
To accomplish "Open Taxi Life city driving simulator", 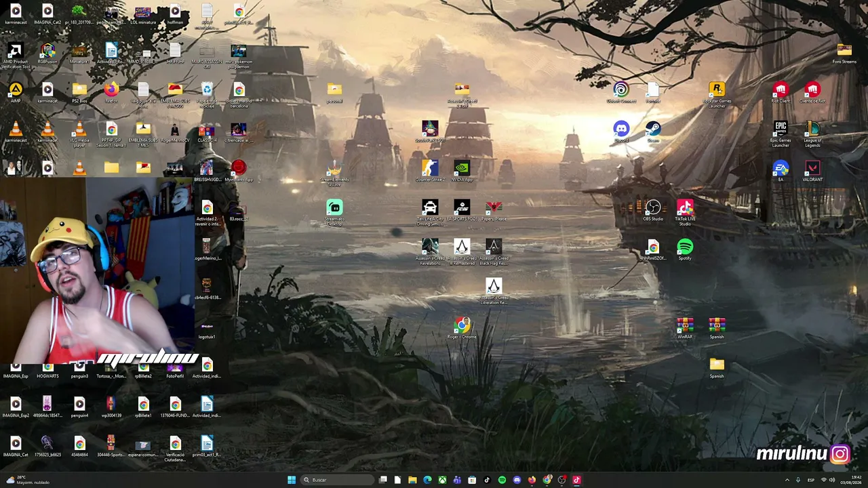I will tap(430, 212).
